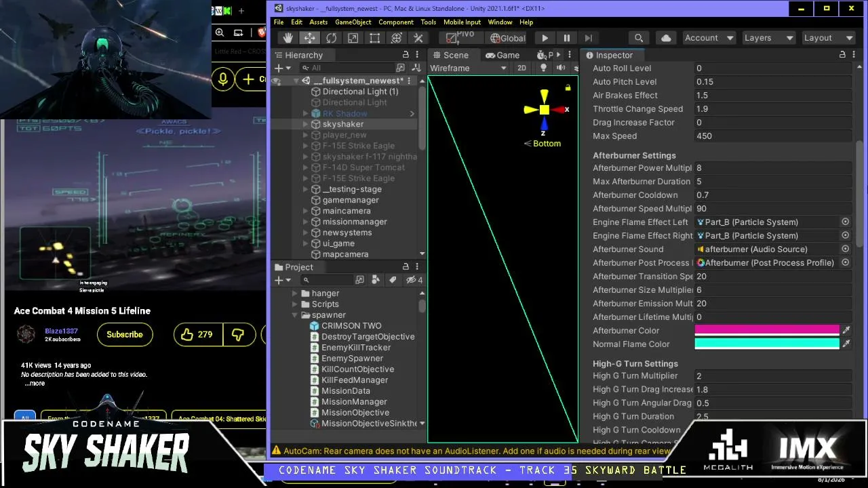Expand the video description with ...more
The image size is (868, 488).
35,383
